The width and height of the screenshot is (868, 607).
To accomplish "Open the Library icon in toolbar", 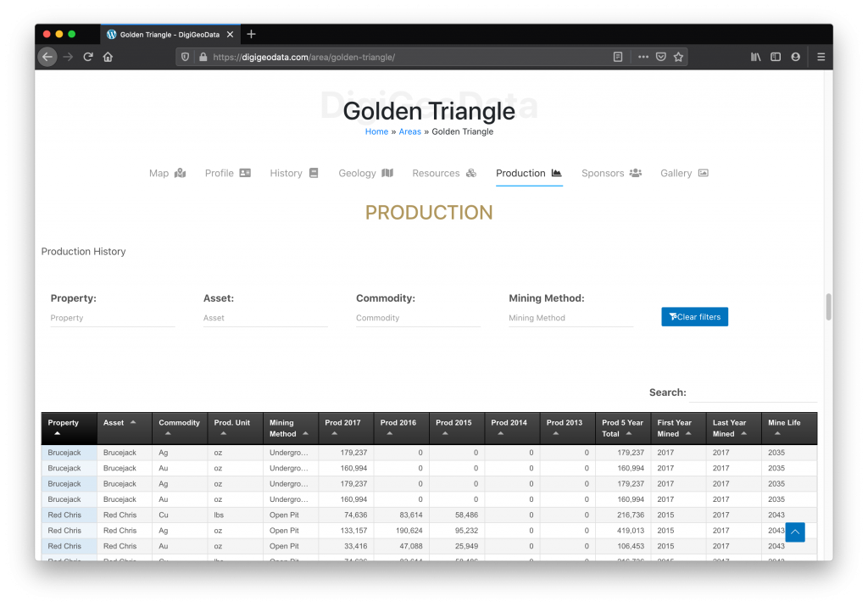I will click(x=755, y=57).
